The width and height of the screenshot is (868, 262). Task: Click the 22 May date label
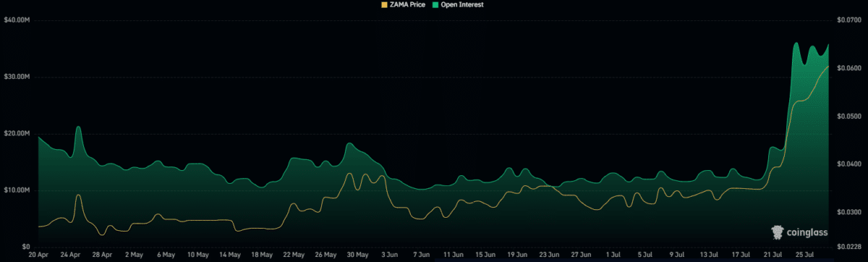[293, 255]
